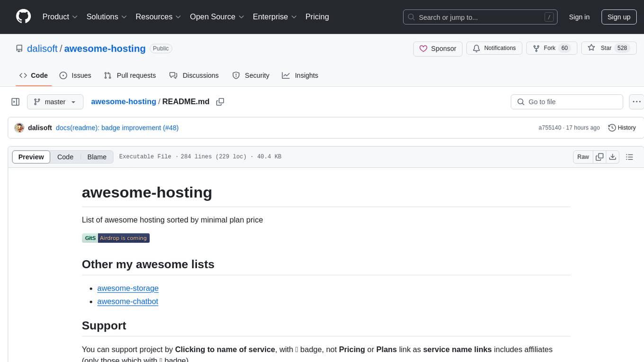Open the awesome-storage list link

pos(128,288)
